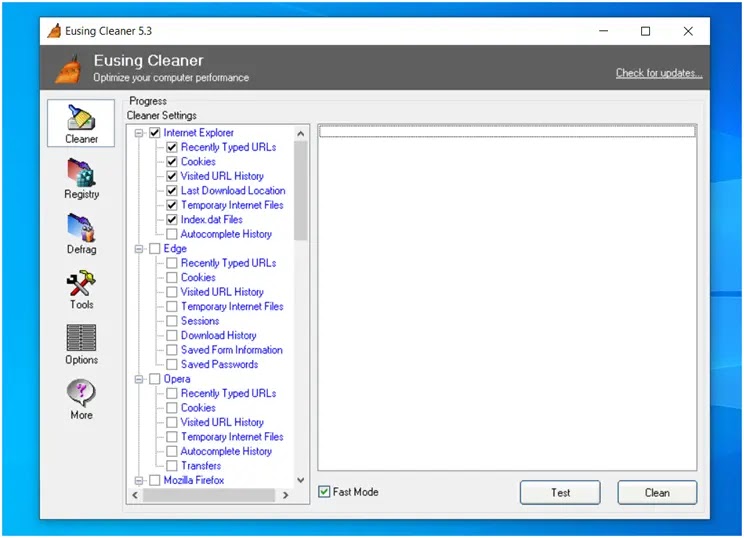Viewport: 744px width, 538px height.
Task: Open the Cleaner section icon
Action: pyautogui.click(x=81, y=123)
